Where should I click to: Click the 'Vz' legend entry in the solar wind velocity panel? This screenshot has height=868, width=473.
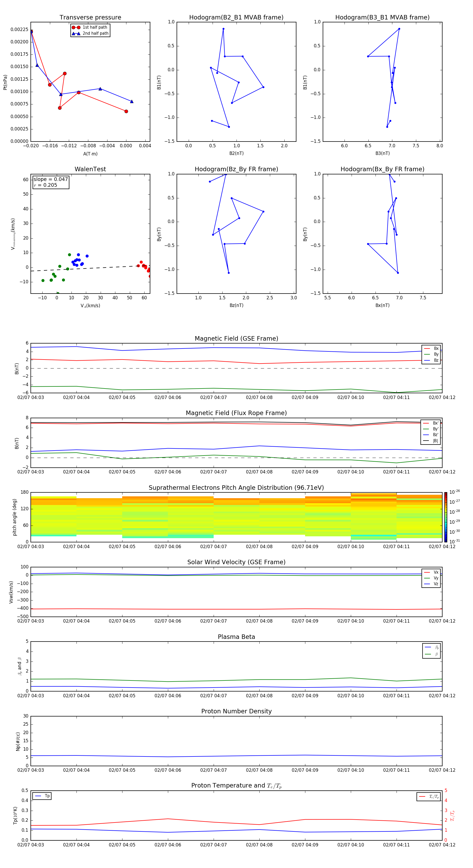coord(431,584)
